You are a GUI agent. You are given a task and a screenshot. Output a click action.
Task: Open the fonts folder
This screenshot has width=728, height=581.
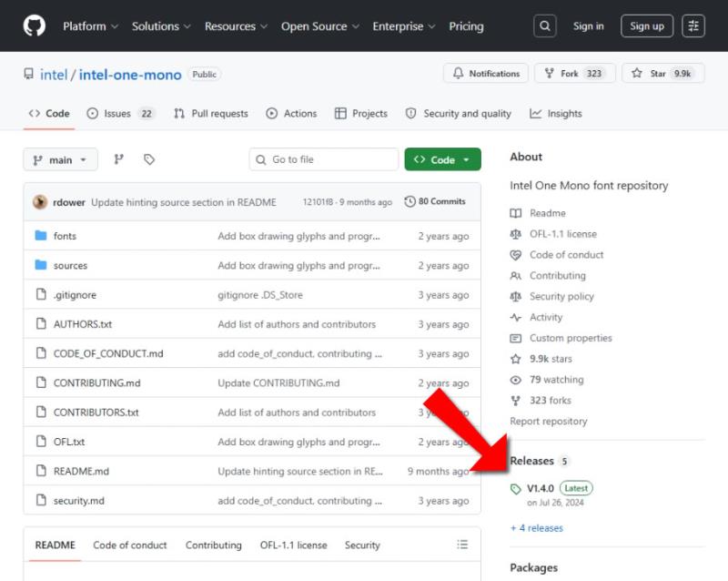point(65,236)
